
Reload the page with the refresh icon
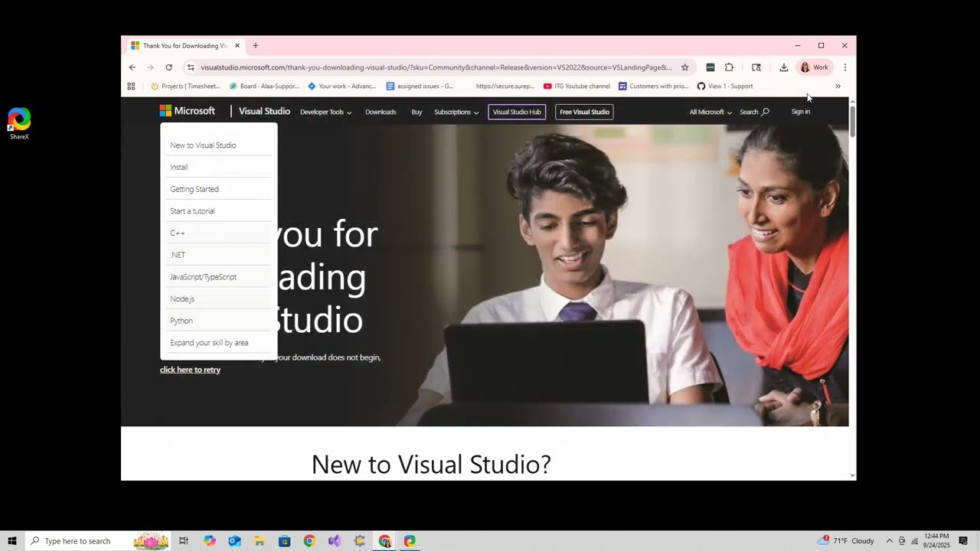click(168, 67)
